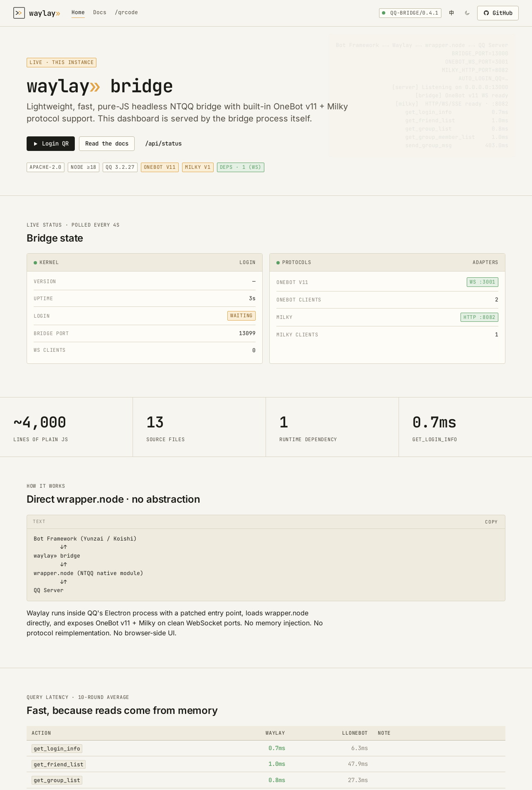Viewport: 532px width, 790px height.
Task: Click the QQ-BRIDGE/0.4.1 version badge
Action: (410, 13)
